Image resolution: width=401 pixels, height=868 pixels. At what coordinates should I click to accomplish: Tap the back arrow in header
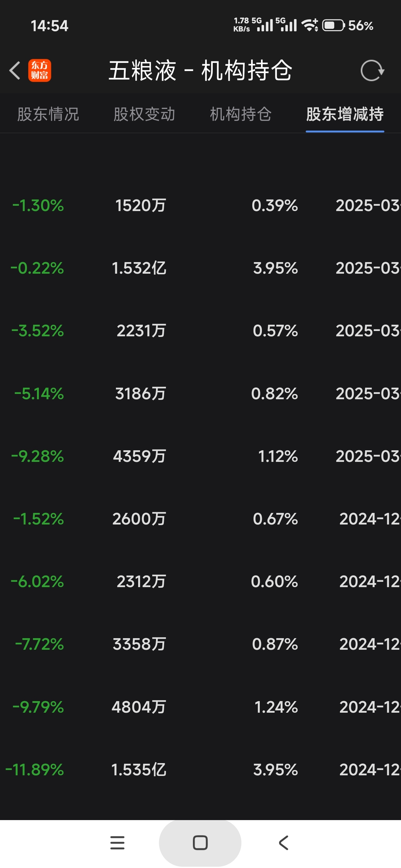coord(15,70)
